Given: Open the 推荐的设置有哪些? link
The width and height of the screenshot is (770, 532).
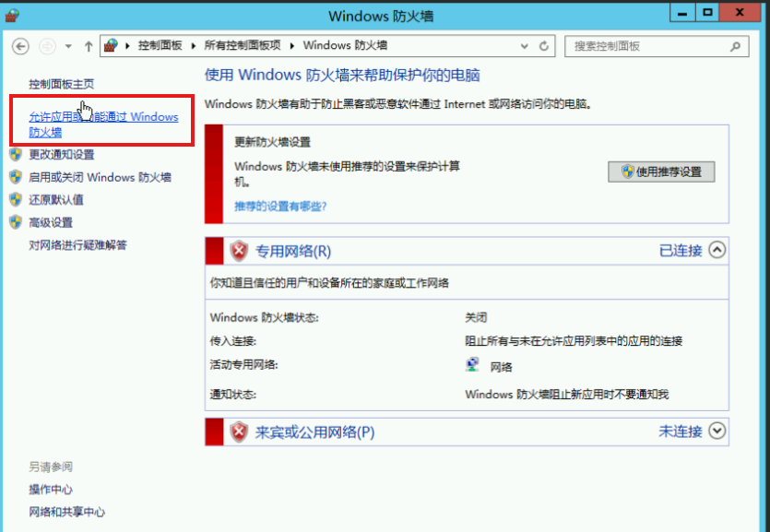Looking at the screenshot, I should point(280,206).
